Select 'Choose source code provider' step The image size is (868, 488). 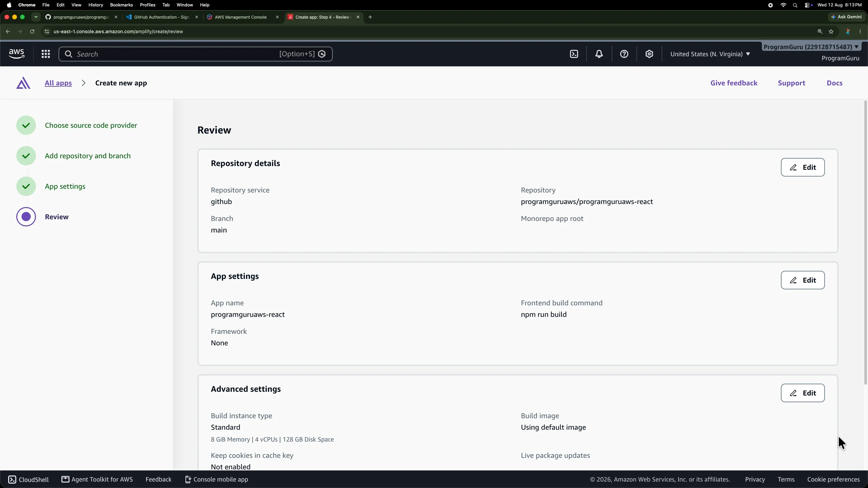[x=91, y=125]
